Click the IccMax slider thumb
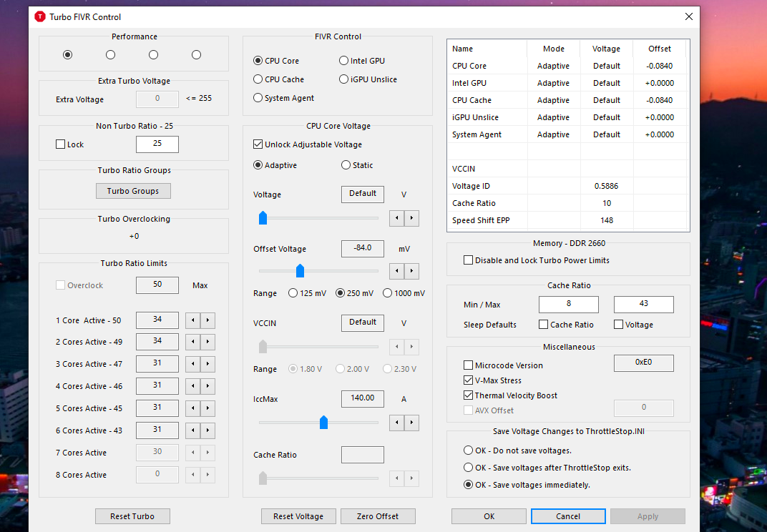 [323, 422]
